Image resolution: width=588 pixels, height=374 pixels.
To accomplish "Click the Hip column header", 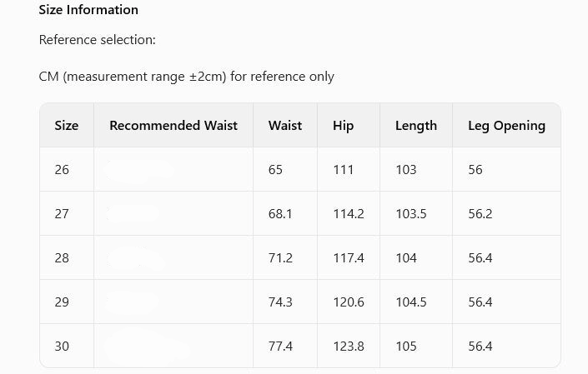I will 343,126.
